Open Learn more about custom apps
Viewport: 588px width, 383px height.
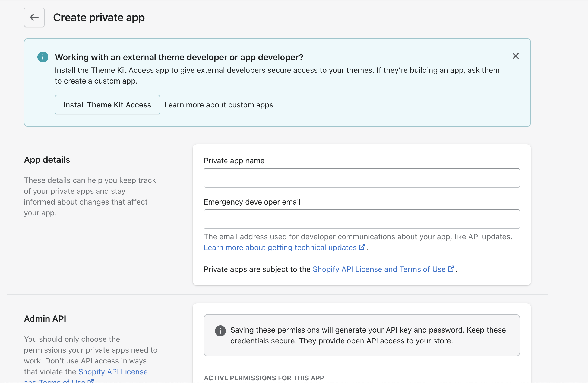[x=219, y=105]
